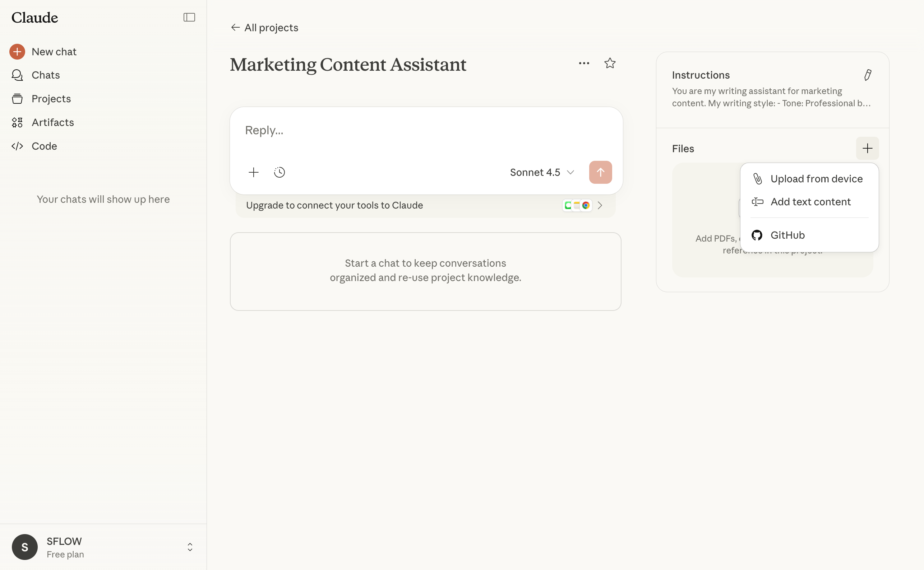
Task: Open the project three-dots menu
Action: coord(584,63)
